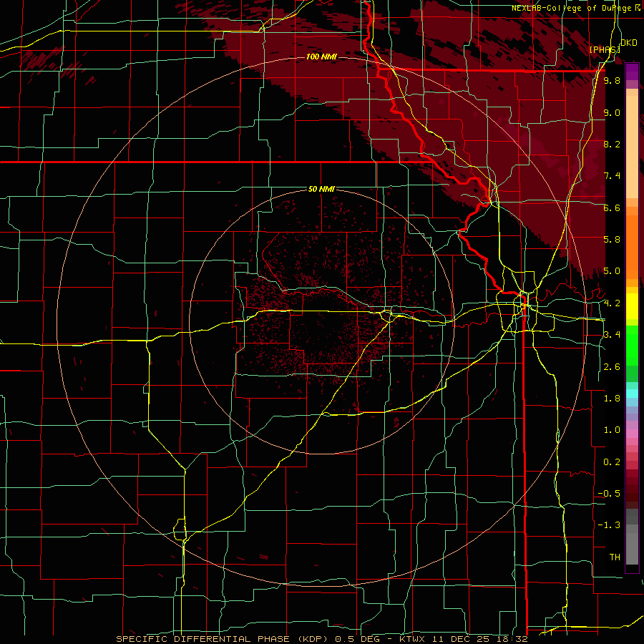The height and width of the screenshot is (644, 644).
Task: Click the 1.0 legend value
Action: point(612,430)
